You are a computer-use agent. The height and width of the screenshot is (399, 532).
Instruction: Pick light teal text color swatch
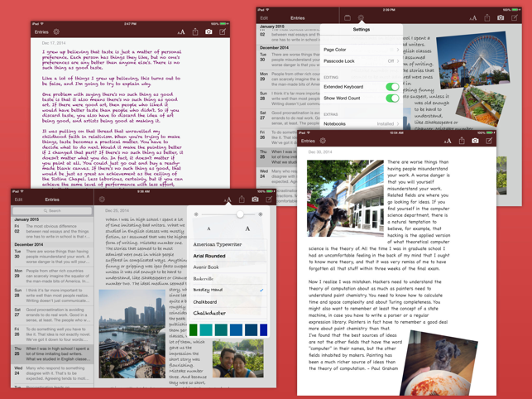click(x=206, y=329)
